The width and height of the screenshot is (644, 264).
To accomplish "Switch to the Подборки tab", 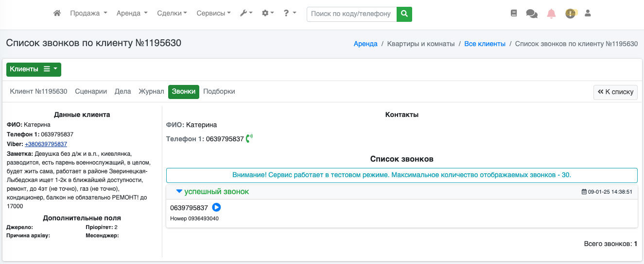I will [x=219, y=92].
